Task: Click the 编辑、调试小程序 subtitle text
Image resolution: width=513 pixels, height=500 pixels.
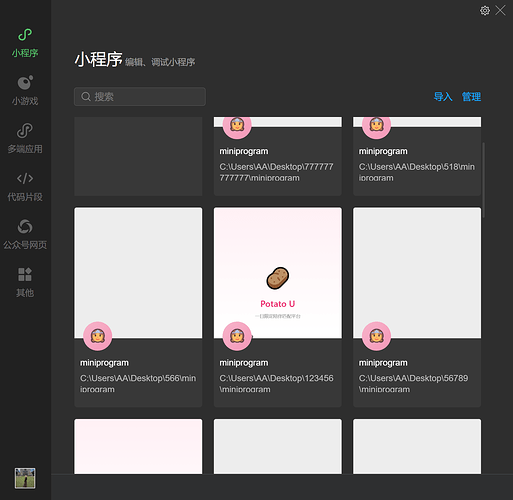Action: pos(160,62)
